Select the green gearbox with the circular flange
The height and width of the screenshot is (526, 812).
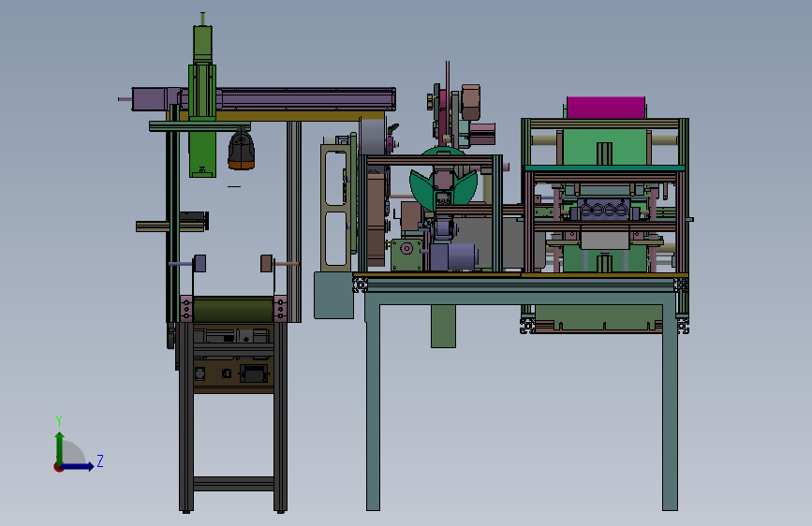pos(407,255)
